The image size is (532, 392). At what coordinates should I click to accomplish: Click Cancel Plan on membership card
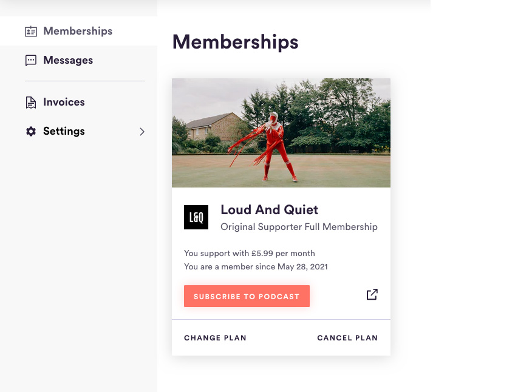click(347, 338)
